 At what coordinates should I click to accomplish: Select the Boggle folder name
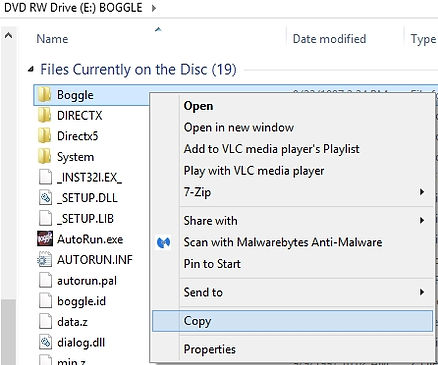75,95
